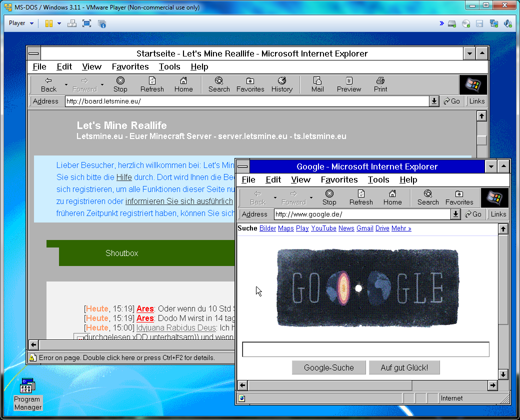Image resolution: width=520 pixels, height=420 pixels.
Task: Expand address dropdown for board.letsmine.eu
Action: pos(434,101)
